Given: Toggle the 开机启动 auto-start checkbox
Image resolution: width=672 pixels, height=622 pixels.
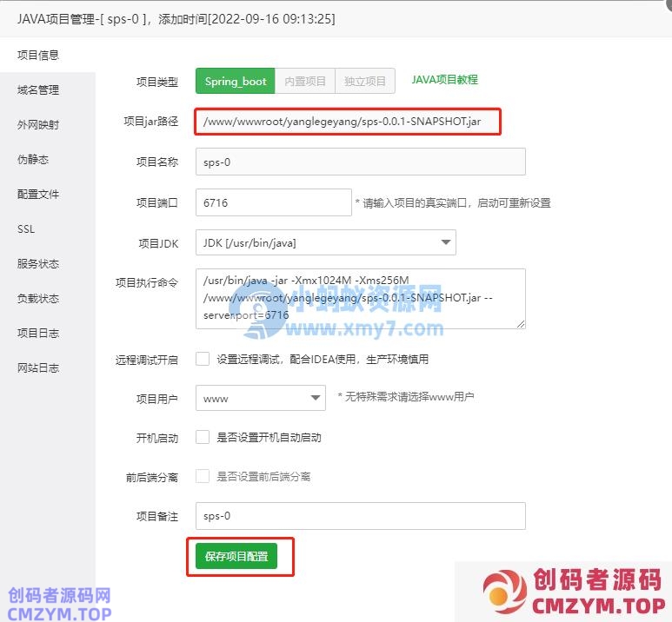Looking at the screenshot, I should coord(203,437).
